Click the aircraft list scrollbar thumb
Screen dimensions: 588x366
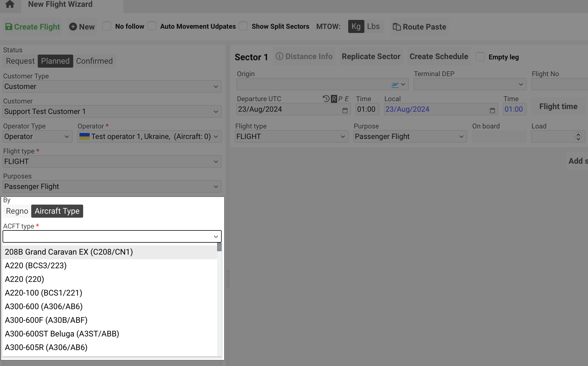click(x=219, y=247)
